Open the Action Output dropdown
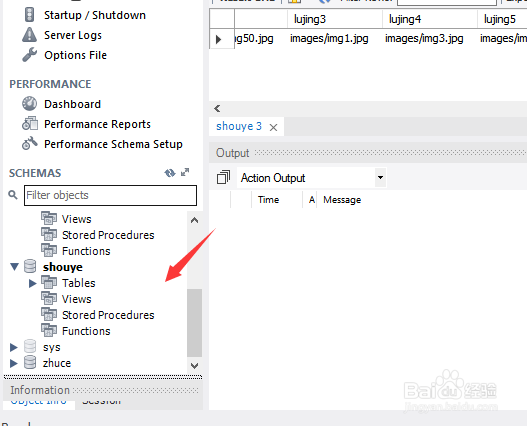This screenshot has height=426, width=527. click(x=380, y=177)
